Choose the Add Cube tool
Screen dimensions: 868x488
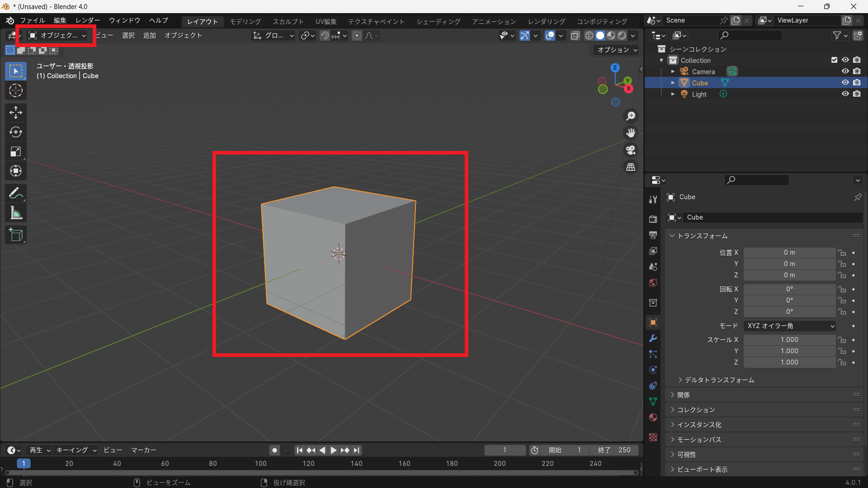(x=16, y=235)
